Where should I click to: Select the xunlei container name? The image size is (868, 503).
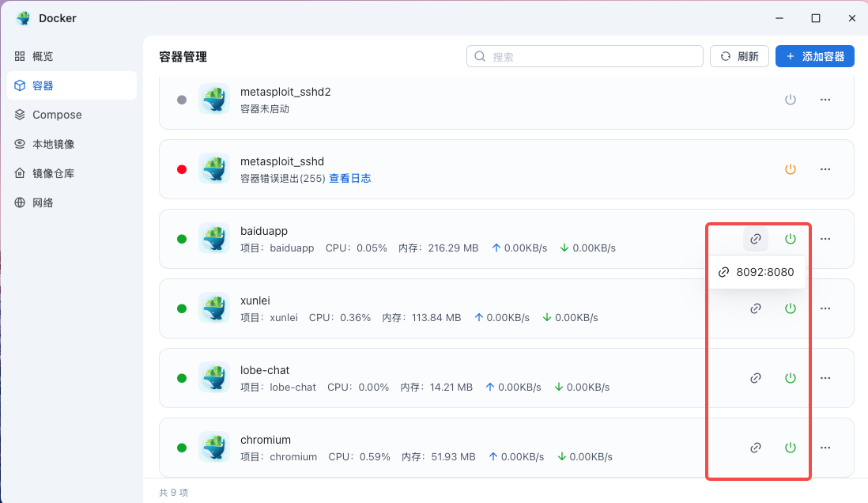point(255,301)
